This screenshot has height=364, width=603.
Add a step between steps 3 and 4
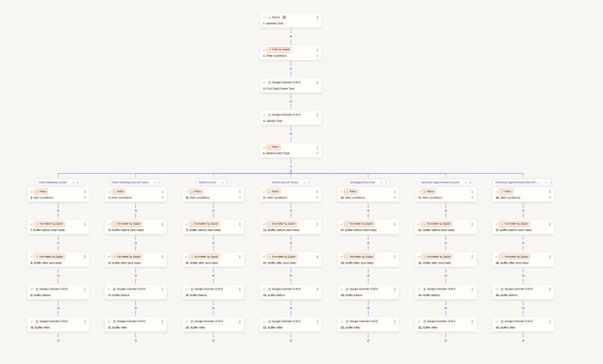click(x=291, y=101)
